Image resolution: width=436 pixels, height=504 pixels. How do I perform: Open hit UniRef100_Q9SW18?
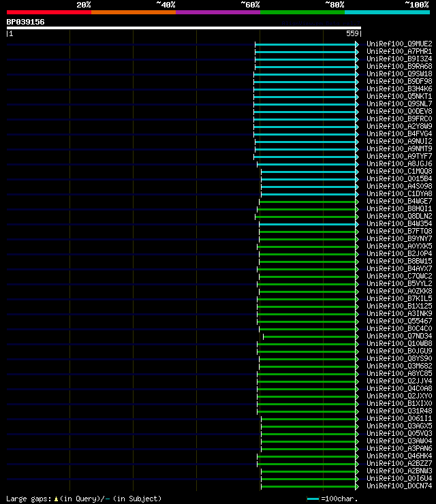click(x=399, y=74)
